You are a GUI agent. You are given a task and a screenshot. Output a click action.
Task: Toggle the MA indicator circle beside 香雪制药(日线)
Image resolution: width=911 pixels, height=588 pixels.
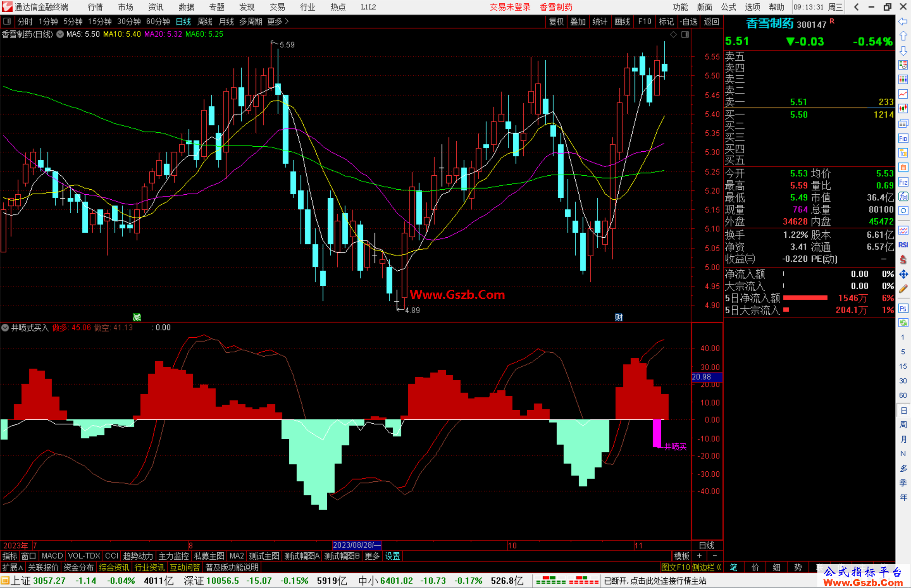(x=60, y=34)
